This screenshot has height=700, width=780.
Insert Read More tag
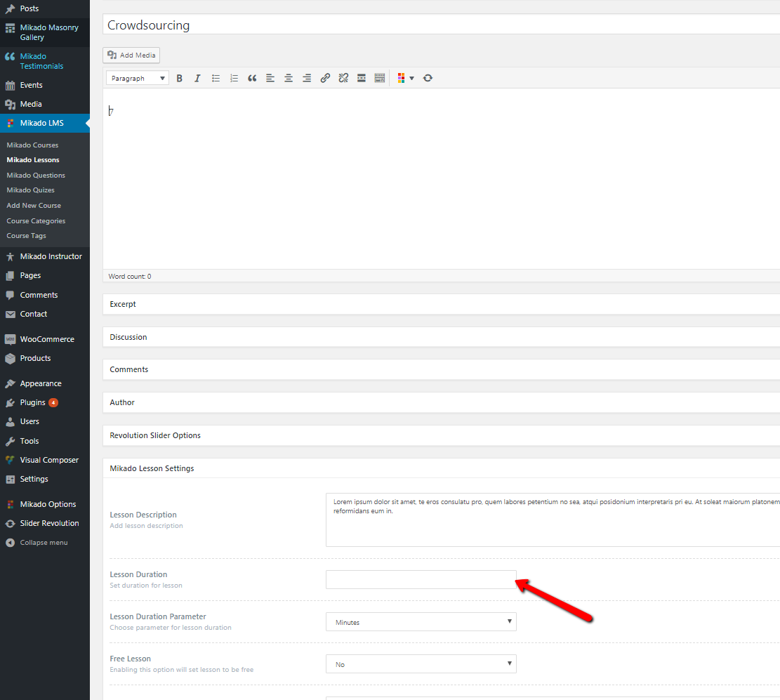362,78
